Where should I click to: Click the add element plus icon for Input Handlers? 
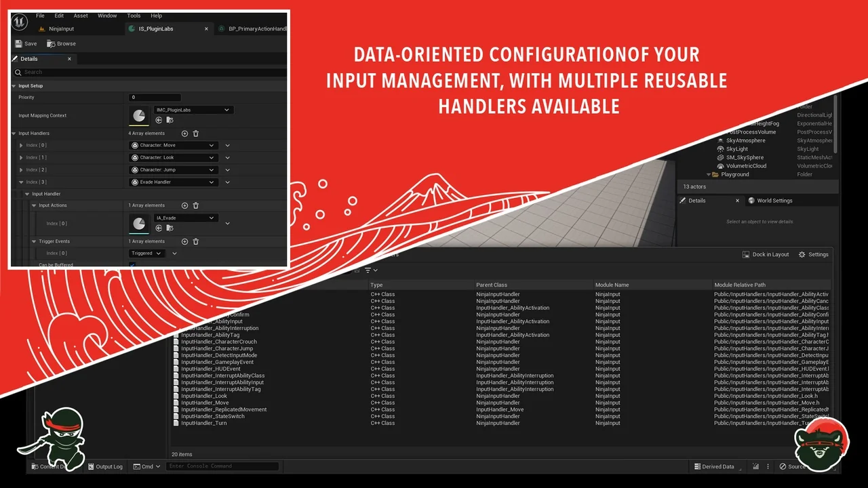click(x=183, y=133)
